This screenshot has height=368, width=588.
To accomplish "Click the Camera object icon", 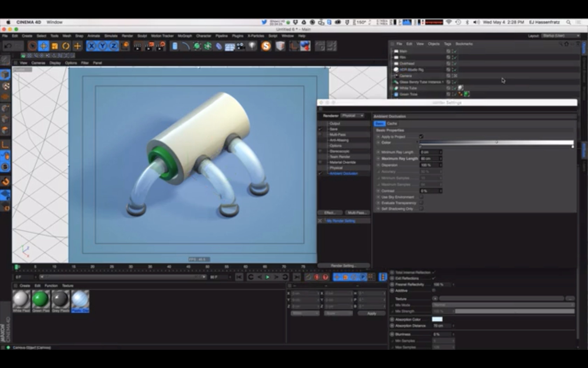I will tap(241, 46).
